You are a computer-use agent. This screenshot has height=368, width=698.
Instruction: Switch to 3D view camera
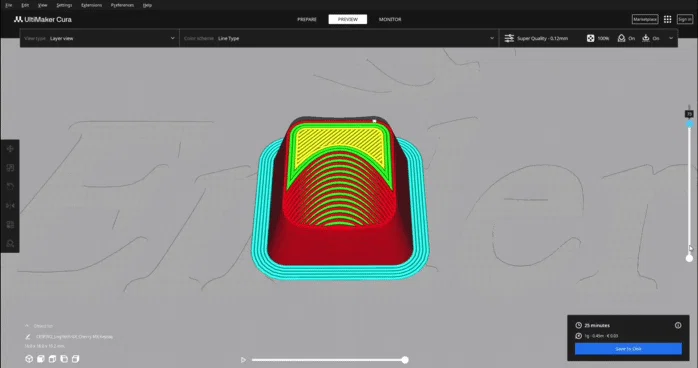pos(29,359)
